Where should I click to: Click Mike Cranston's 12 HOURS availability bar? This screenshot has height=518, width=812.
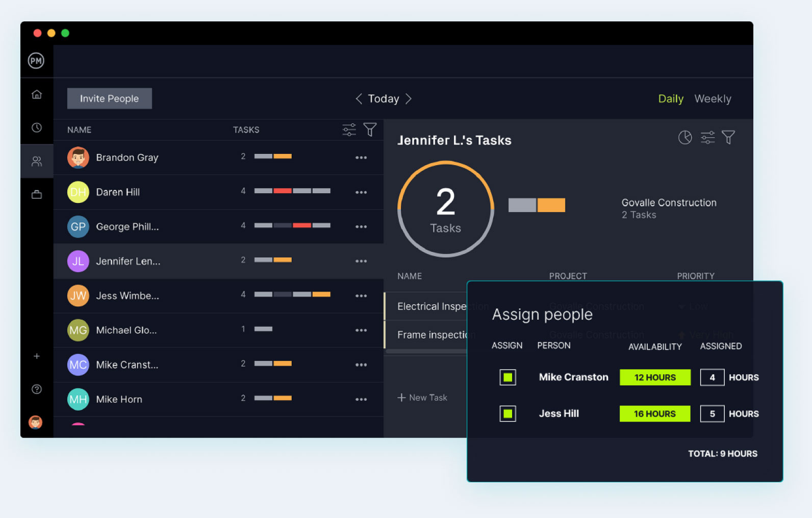coord(655,377)
